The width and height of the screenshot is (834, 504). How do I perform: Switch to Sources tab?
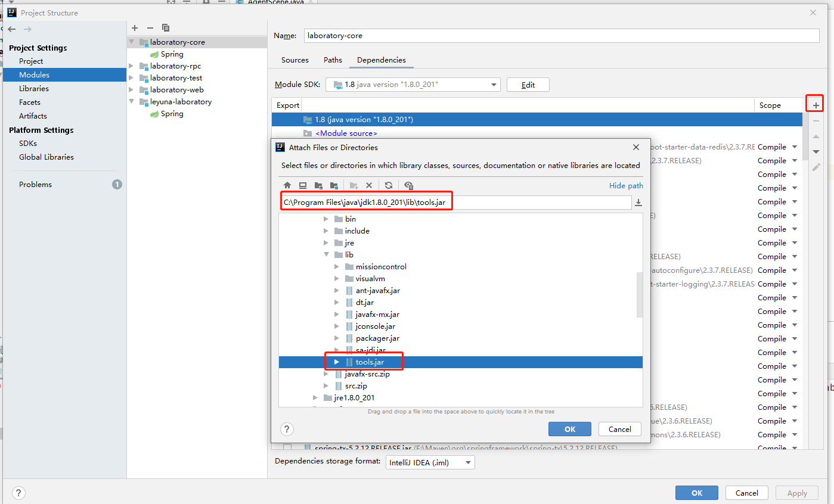pos(295,60)
